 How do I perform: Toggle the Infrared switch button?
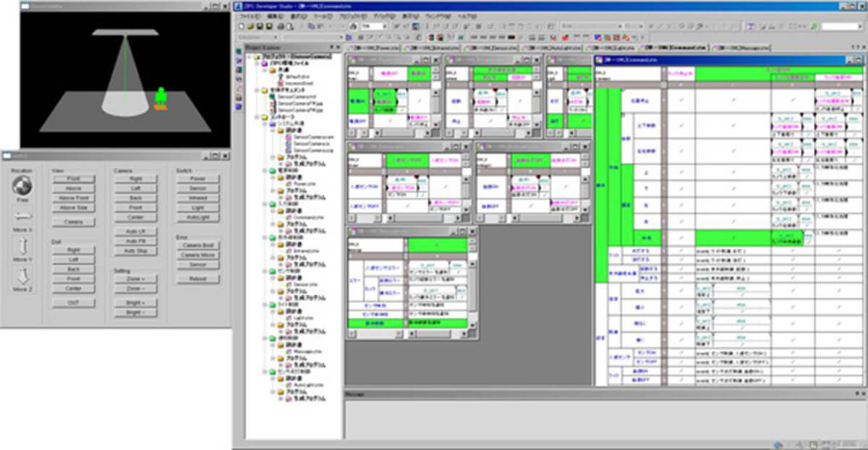[x=197, y=198]
